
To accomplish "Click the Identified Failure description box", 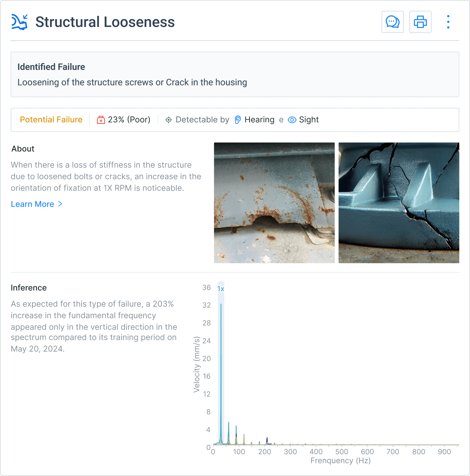I will click(235, 74).
